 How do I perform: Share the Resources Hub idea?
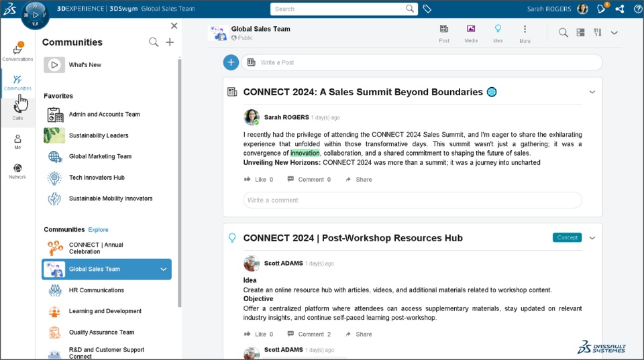click(358, 334)
